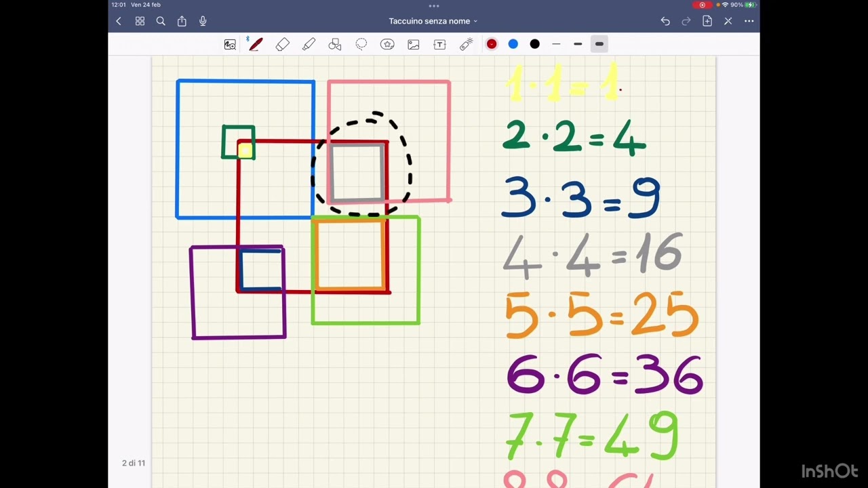Image resolution: width=868 pixels, height=488 pixels.
Task: Select the Text box tool
Action: (x=439, y=44)
